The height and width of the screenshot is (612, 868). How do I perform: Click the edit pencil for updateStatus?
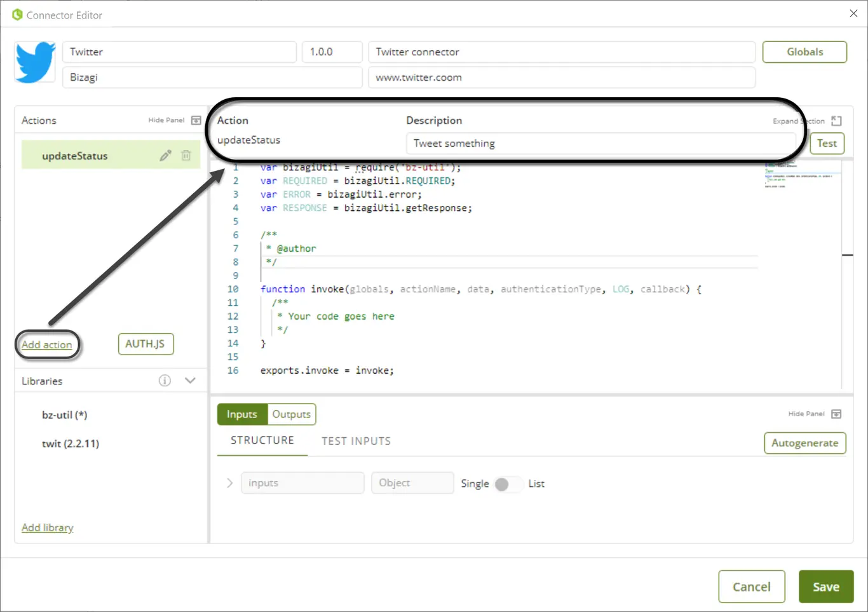[x=165, y=156]
